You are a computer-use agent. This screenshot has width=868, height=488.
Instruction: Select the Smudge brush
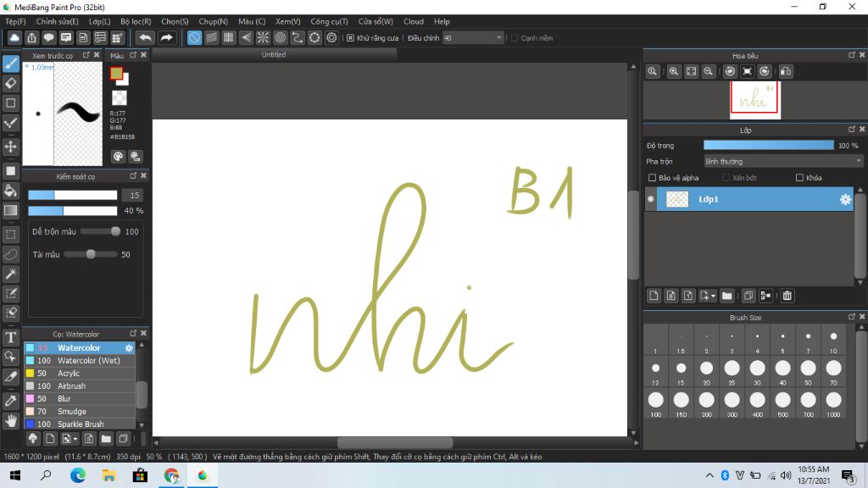tap(80, 412)
